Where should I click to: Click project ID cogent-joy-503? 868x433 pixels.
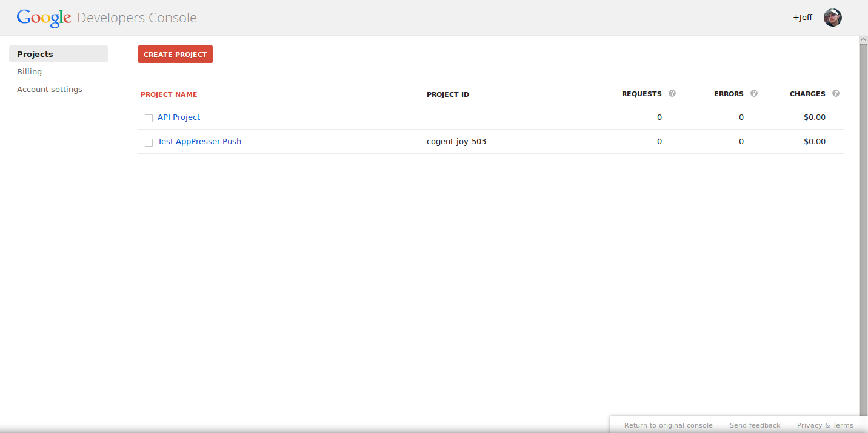coord(456,141)
